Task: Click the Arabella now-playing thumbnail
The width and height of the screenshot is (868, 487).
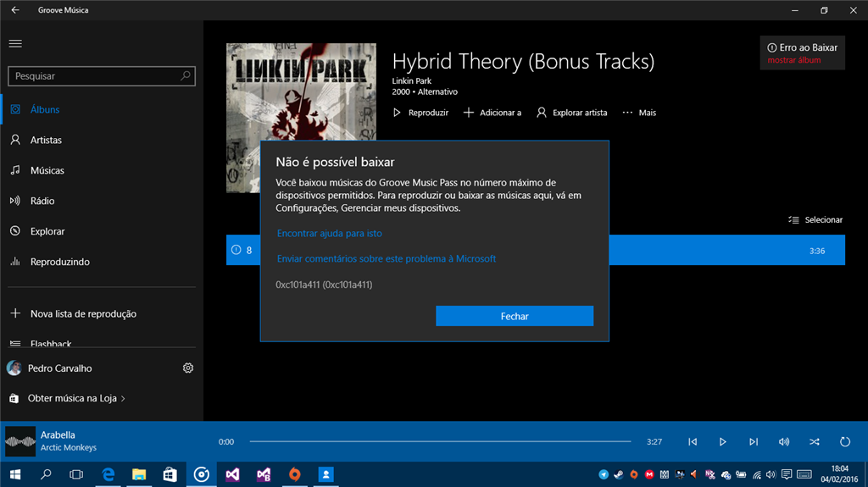Action: pos(20,441)
